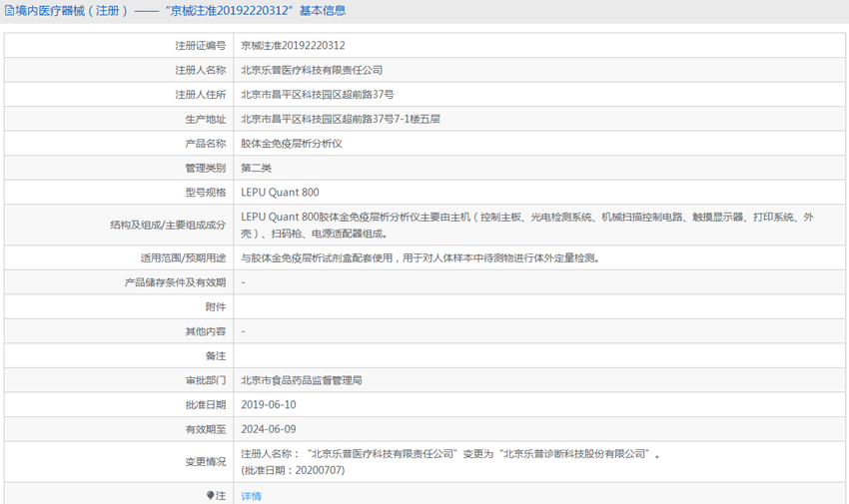
Task: Click the bulb icon next to 注
Action: [x=210, y=495]
